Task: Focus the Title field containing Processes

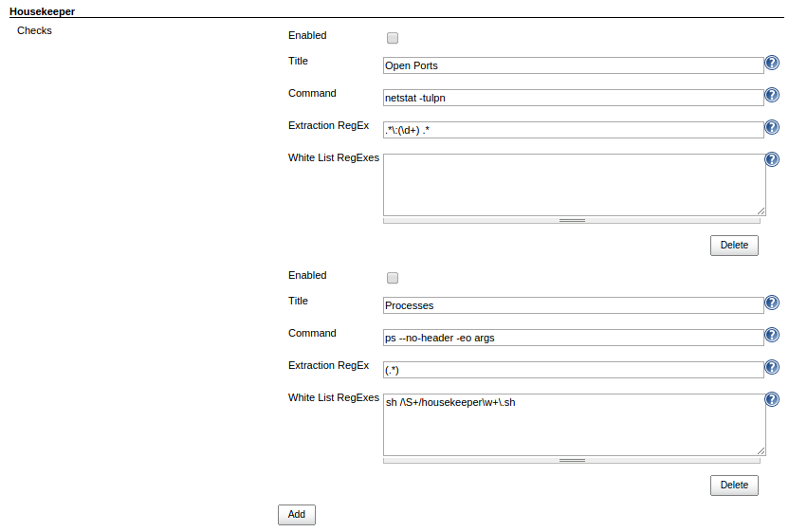Action: 573,305
